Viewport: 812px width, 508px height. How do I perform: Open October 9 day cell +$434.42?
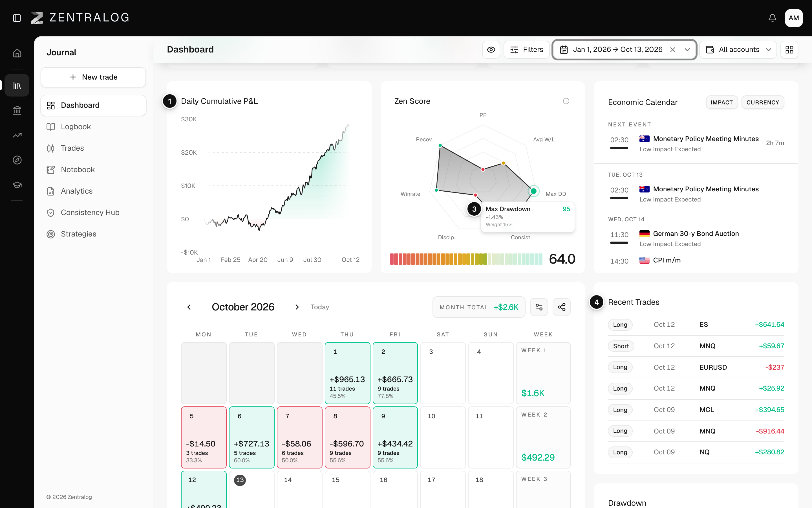[395, 437]
